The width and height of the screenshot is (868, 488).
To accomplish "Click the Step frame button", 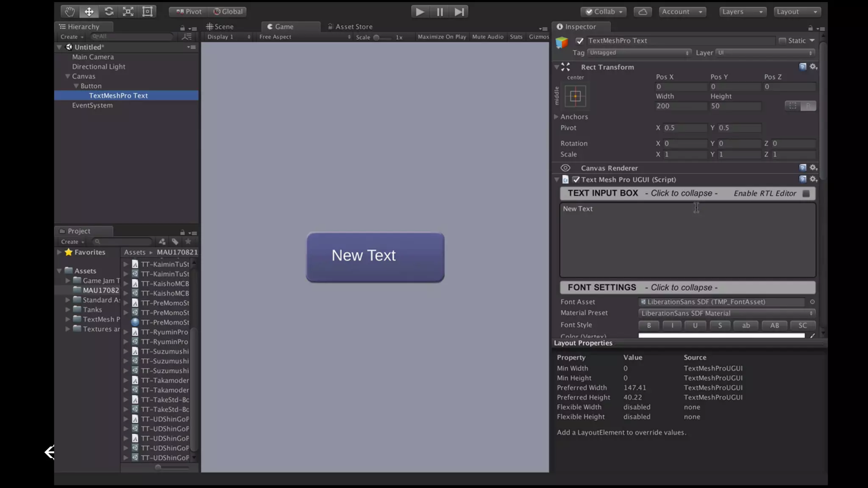I will (x=459, y=11).
